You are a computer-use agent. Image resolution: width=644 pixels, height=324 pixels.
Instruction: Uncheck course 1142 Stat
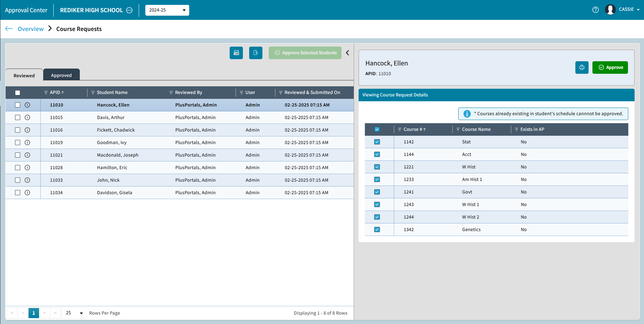377,142
